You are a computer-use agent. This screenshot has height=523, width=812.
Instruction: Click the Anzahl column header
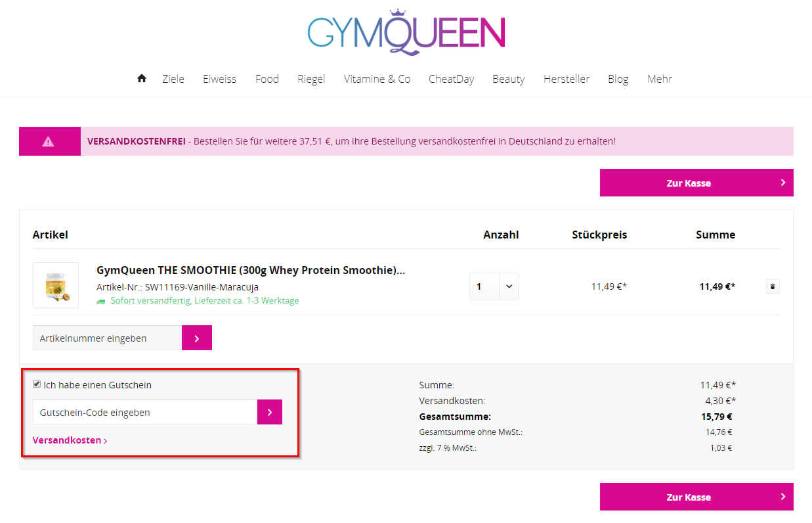tap(501, 235)
